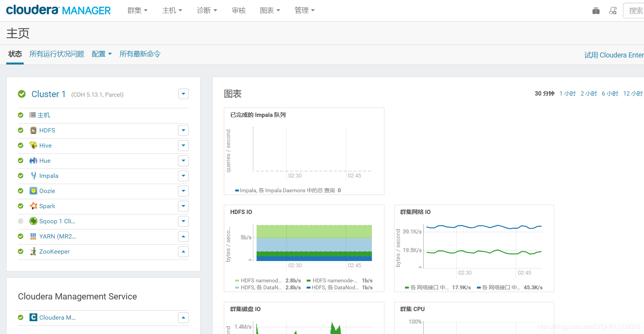Select the 状态 tab

pos(15,54)
